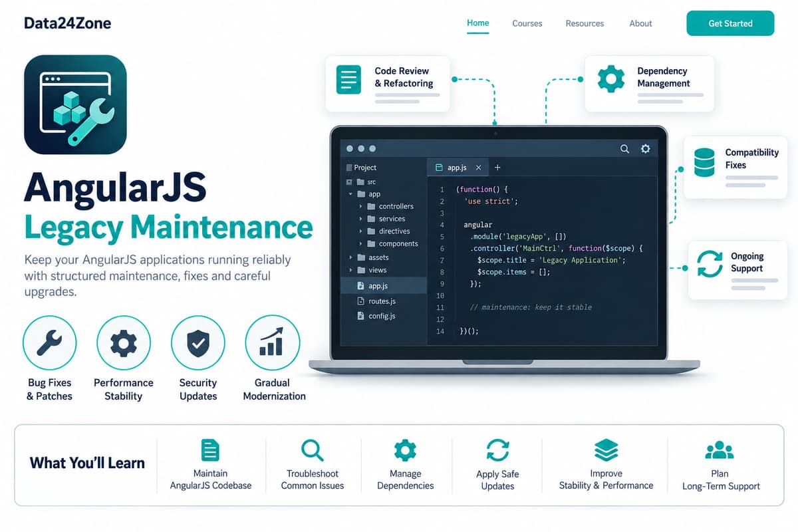
Task: Click the Compatibility Fixes label
Action: (x=752, y=158)
